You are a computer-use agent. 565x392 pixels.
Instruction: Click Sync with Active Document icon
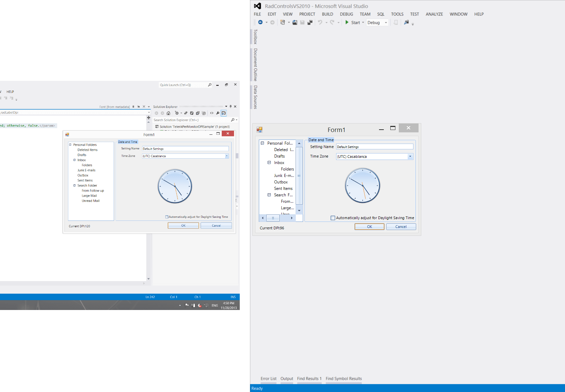coord(186,113)
